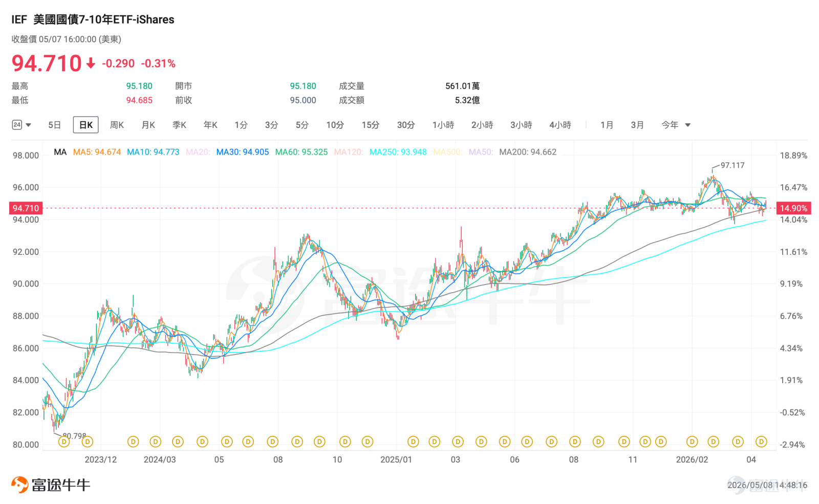Screen dimensions: 819x504
Task: Enable the dimmed MA500 indicator
Action: pyautogui.click(x=448, y=152)
